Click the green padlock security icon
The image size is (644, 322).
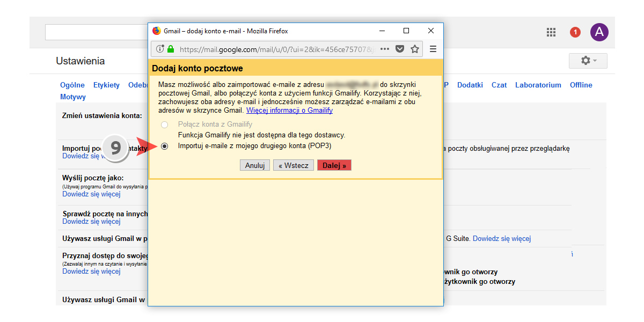point(171,49)
